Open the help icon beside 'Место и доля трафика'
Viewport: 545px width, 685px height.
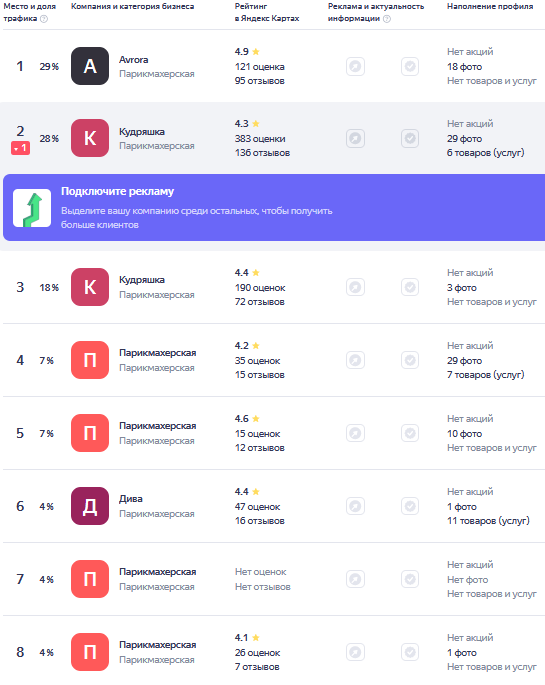click(44, 19)
